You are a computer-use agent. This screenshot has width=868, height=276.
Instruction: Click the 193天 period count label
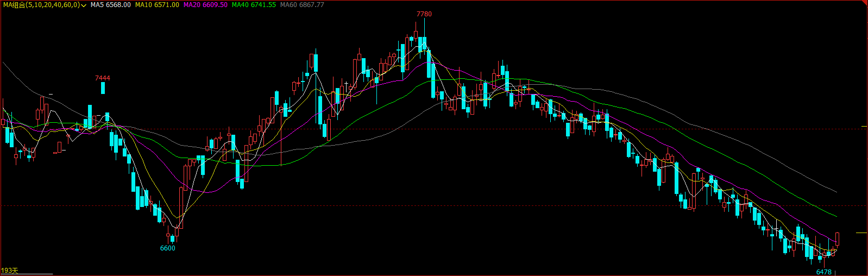pos(10,271)
